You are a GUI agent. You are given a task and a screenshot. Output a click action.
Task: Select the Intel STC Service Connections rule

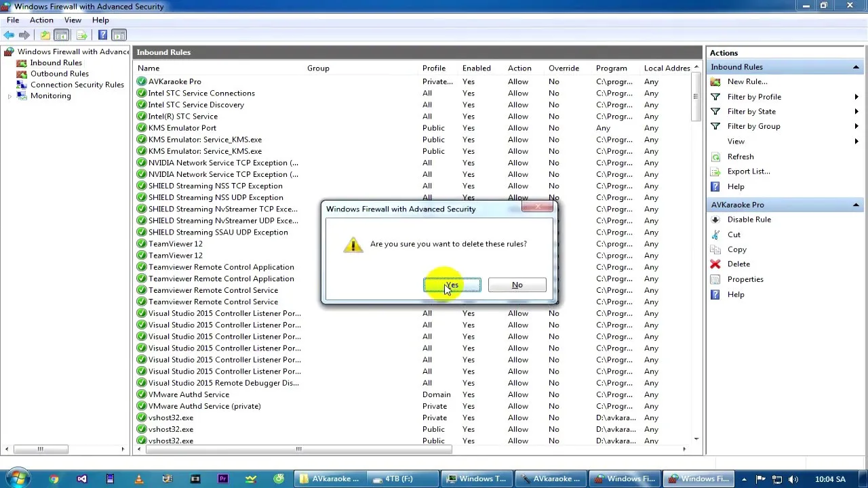tap(201, 94)
